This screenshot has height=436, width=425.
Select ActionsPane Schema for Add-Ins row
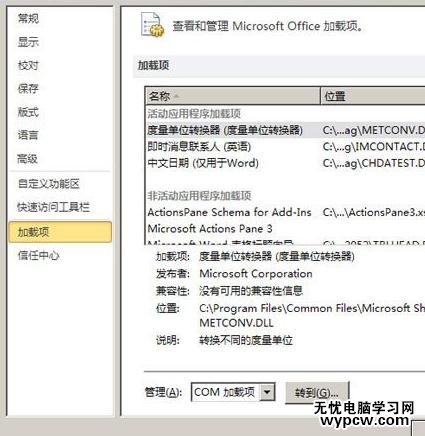(x=285, y=212)
